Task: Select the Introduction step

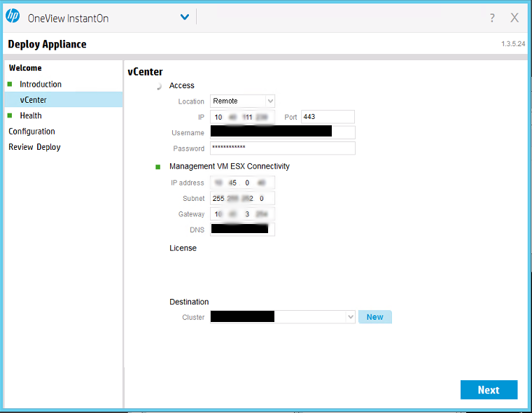Action: click(x=41, y=84)
